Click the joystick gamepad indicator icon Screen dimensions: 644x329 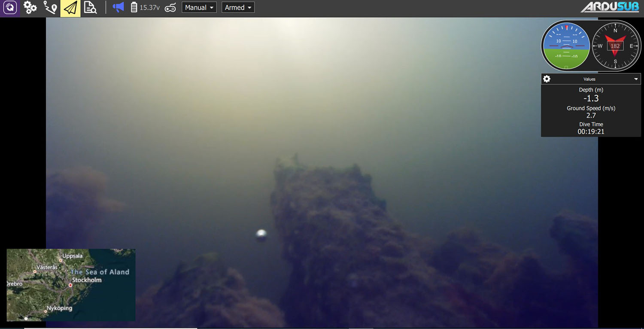point(170,8)
